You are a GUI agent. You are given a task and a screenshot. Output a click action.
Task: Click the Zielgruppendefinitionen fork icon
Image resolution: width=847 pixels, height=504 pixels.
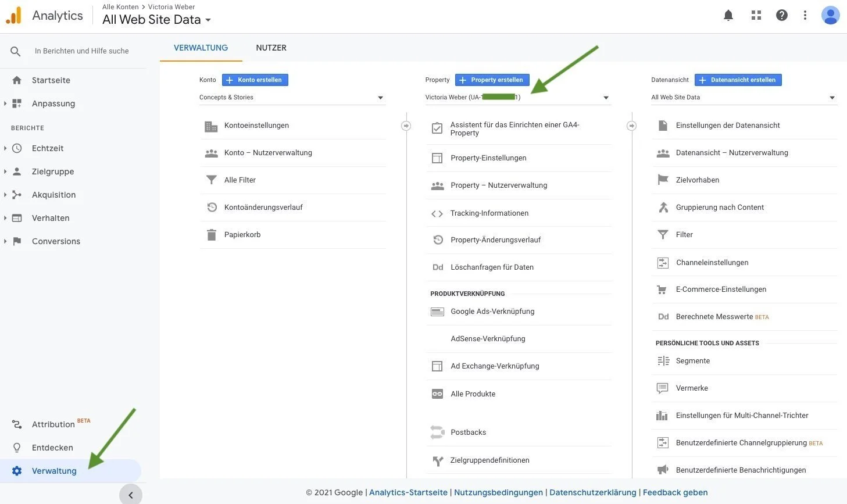[438, 461]
